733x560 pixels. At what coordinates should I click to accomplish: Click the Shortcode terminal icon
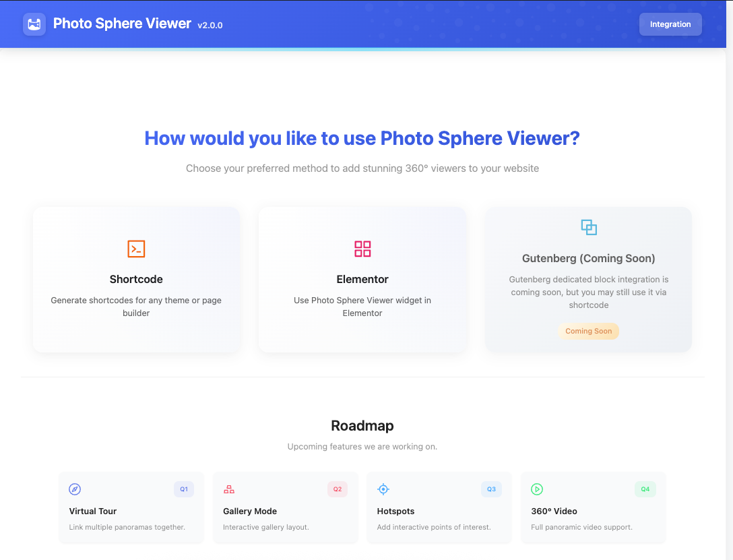[136, 249]
